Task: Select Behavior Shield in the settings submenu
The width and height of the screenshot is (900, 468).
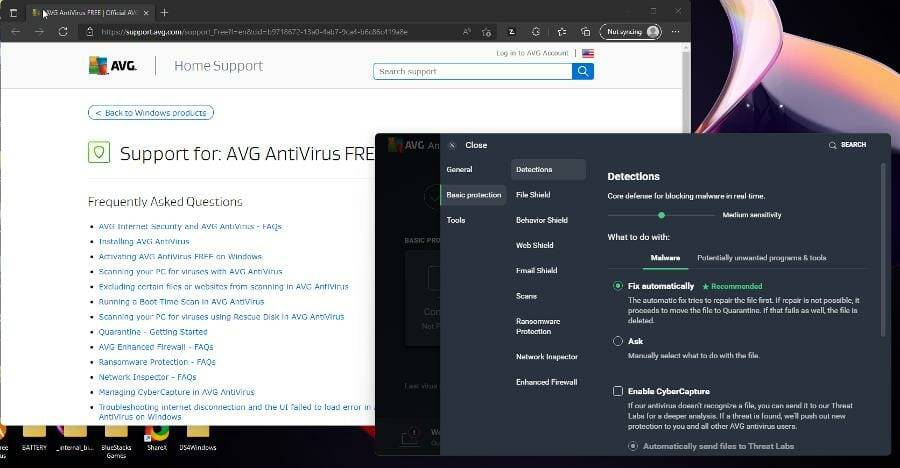Action: 541,220
